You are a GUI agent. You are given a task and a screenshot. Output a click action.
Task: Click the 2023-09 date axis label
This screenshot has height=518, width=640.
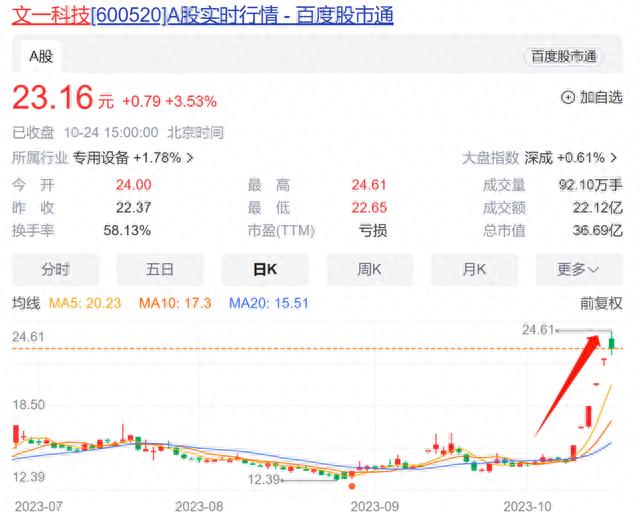[x=375, y=507]
